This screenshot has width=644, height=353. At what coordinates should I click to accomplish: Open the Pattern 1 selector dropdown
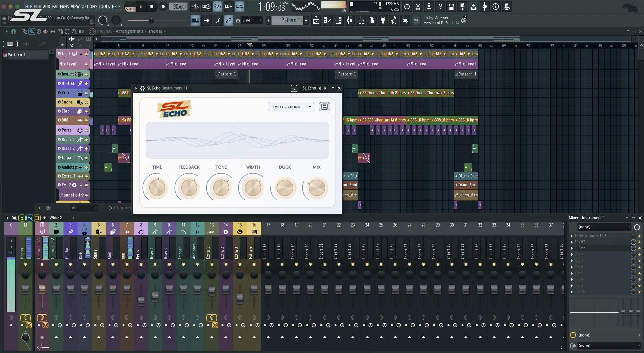[287, 20]
